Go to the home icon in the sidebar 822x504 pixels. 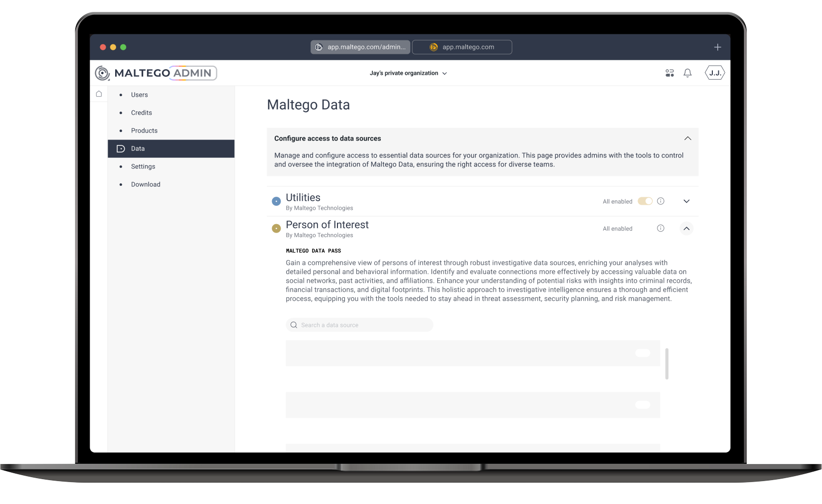[99, 94]
